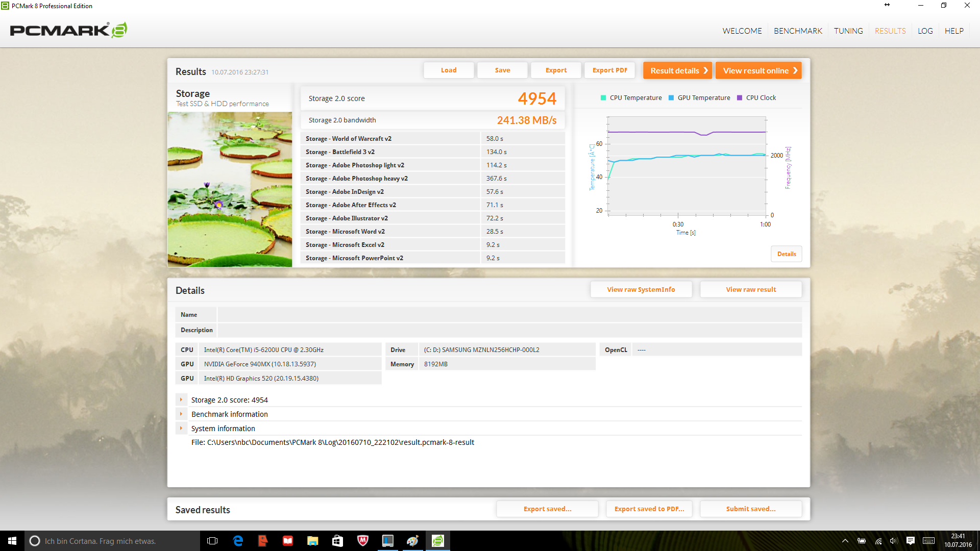Click the Cortana search box

pos(112,541)
